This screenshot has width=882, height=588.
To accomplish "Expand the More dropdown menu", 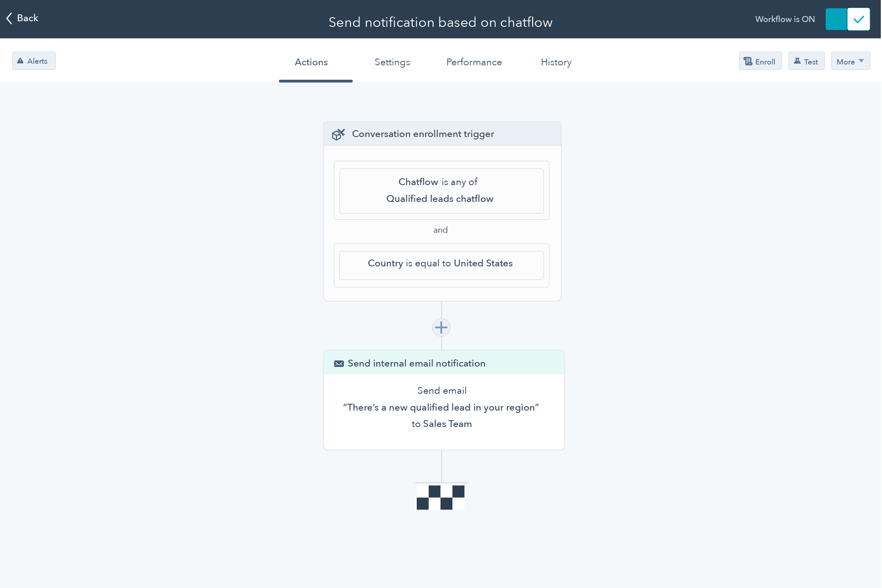I will (850, 61).
